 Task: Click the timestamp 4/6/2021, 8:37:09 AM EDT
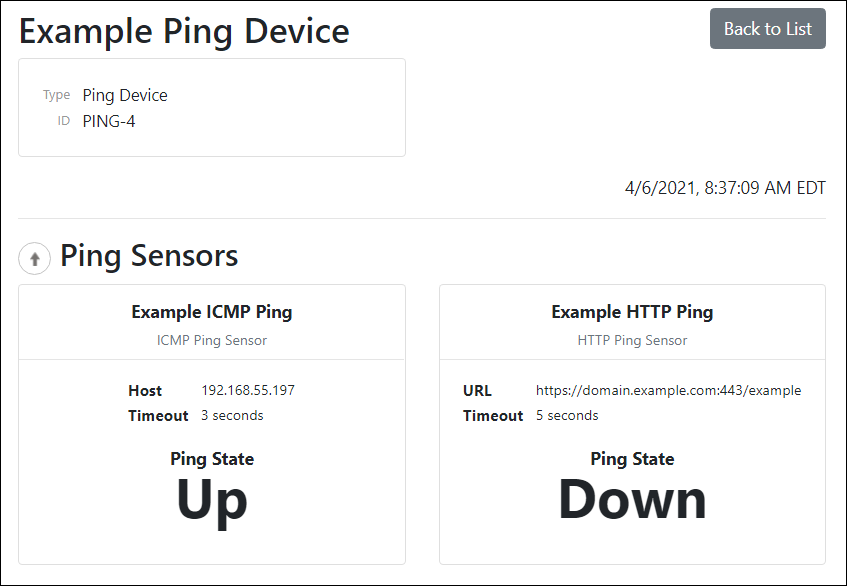coord(725,188)
